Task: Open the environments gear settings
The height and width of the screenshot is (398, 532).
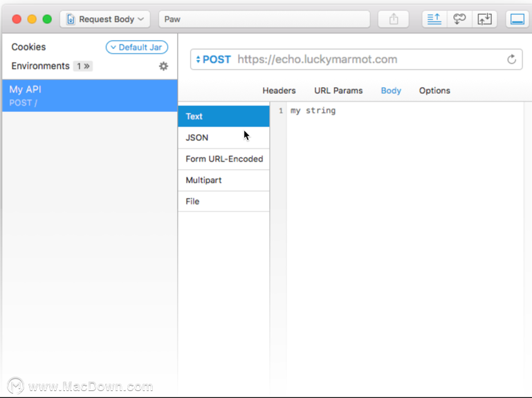Action: point(163,66)
